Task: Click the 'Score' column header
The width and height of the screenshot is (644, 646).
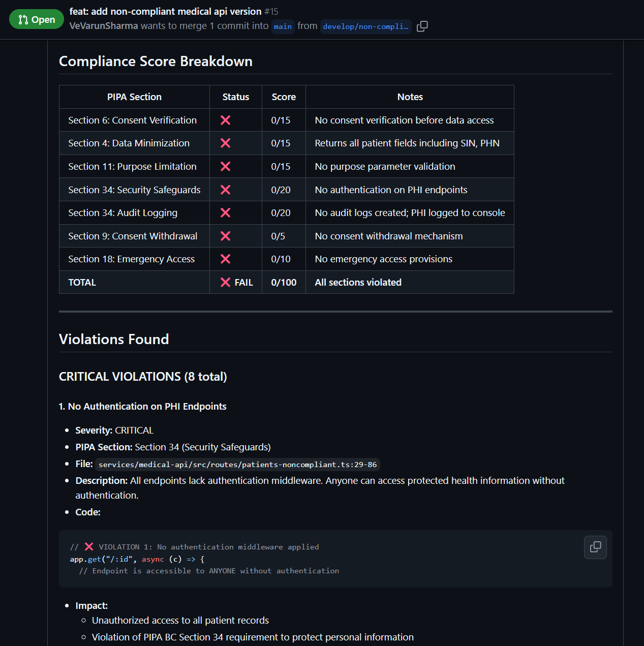Action: click(x=284, y=97)
